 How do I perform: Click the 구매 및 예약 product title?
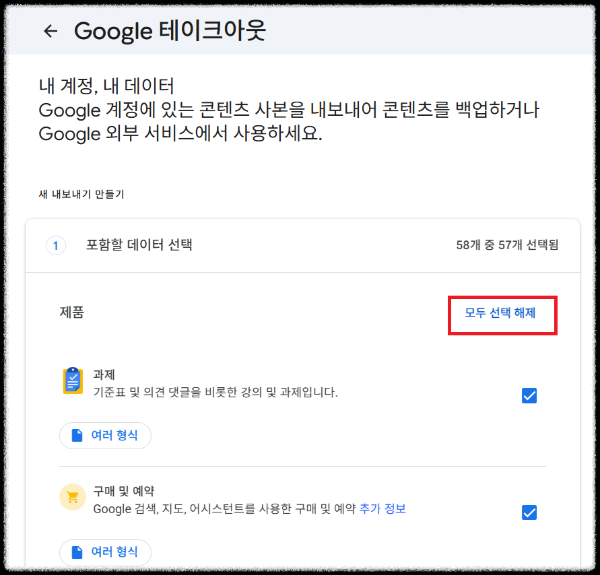pyautogui.click(x=124, y=491)
